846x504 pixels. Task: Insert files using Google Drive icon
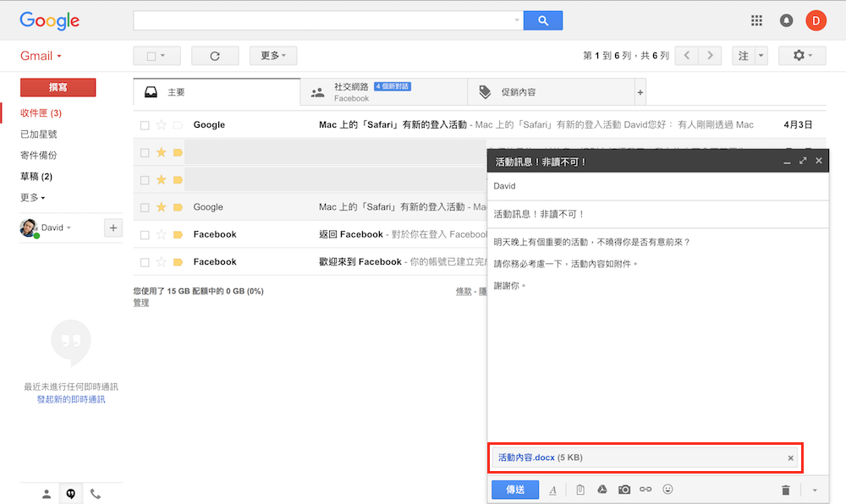pos(602,490)
